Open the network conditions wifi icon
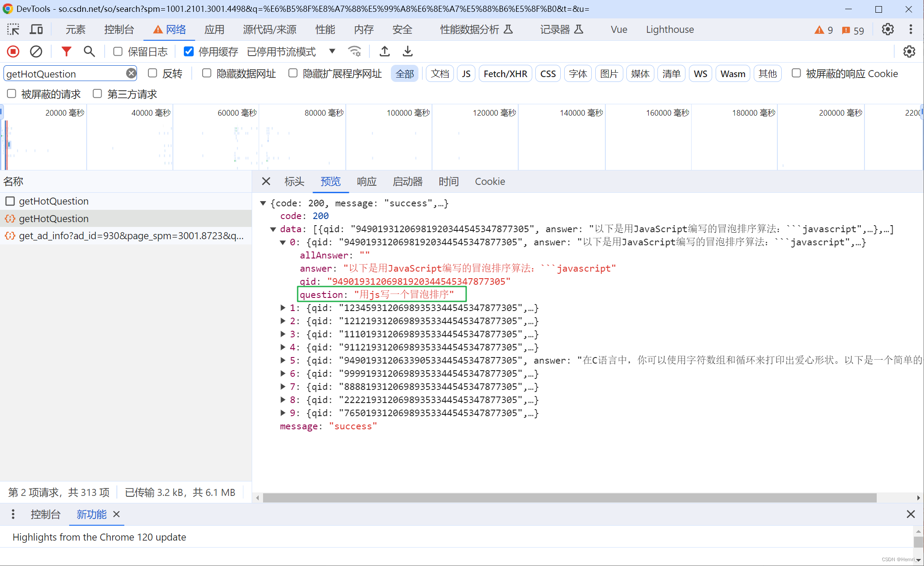The width and height of the screenshot is (924, 566). tap(355, 52)
